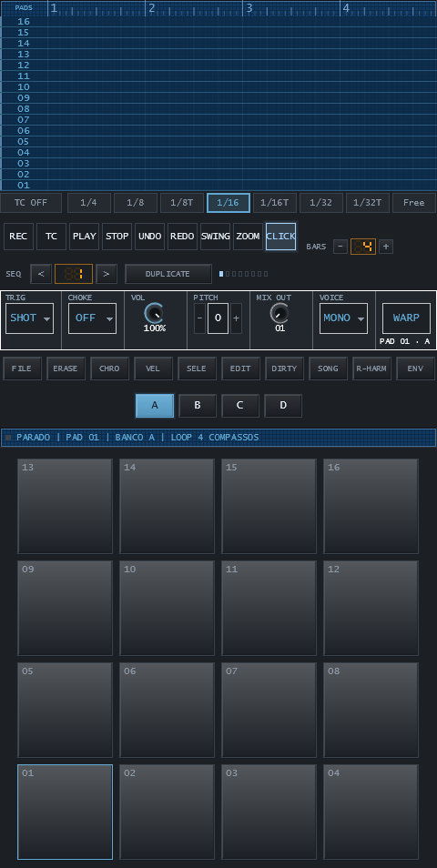Set quantize to 1/8T

tap(182, 203)
